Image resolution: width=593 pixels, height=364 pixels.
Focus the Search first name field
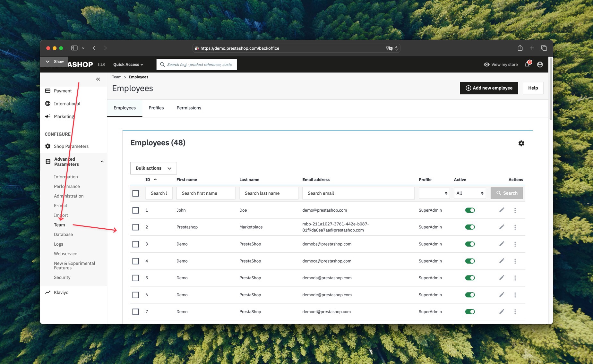click(206, 193)
